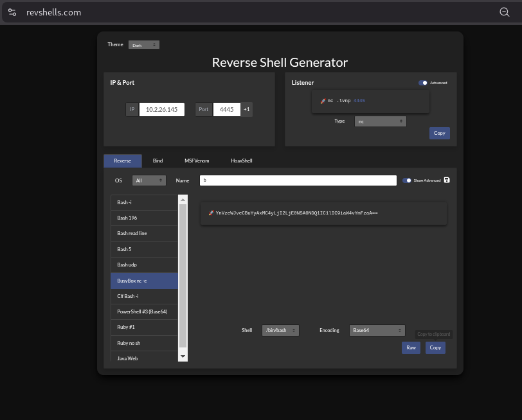Switch to the HoaxShell tab

242,161
